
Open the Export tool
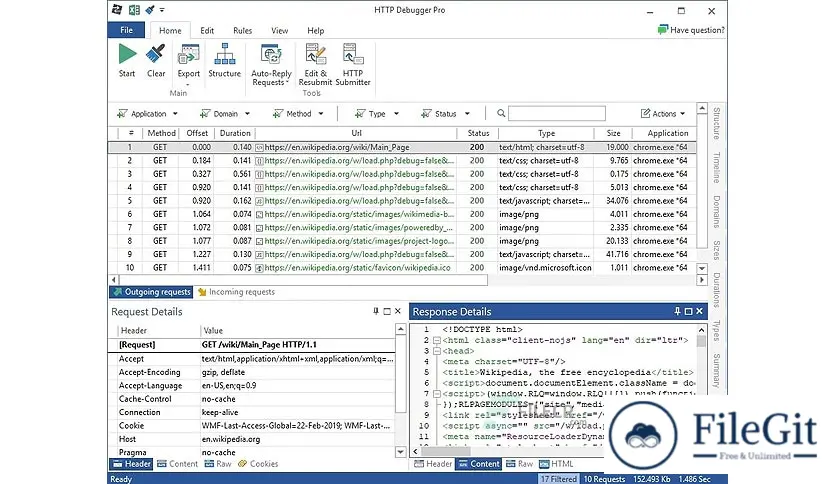188,64
